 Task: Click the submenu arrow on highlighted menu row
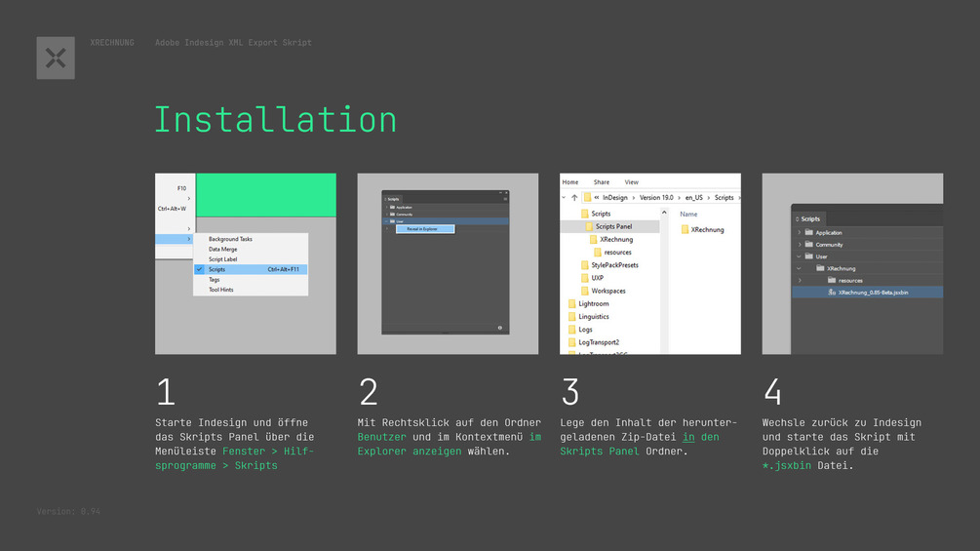pos(189,239)
